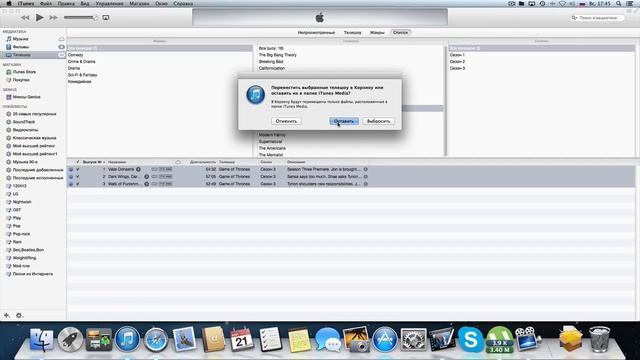Click the search field in iTunes toolbar
640x360 pixels.
pos(597,18)
